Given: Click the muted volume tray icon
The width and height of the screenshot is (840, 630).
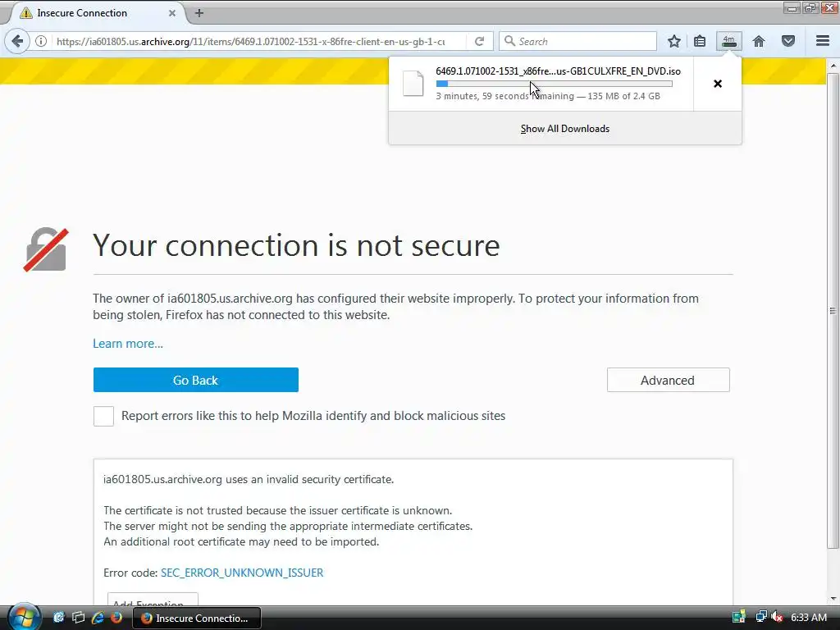Looking at the screenshot, I should tap(776, 617).
